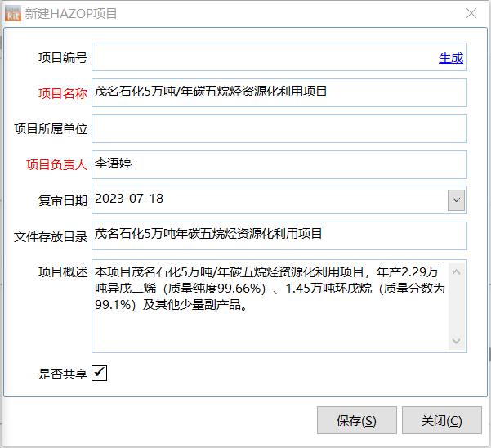Click the 关闭(C) button
Viewport: 491px width, 448px height.
442,420
